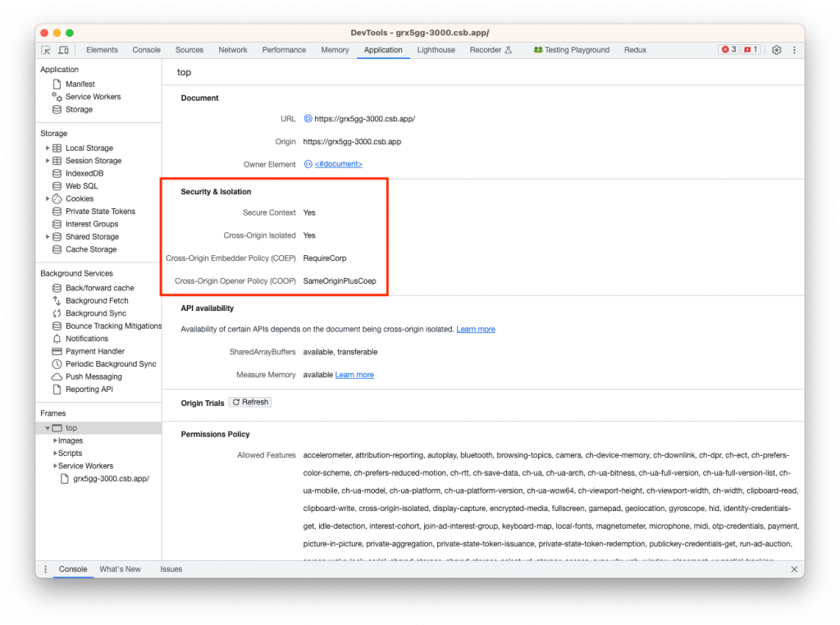The height and width of the screenshot is (625, 840).
Task: Close the bottom drawer
Action: click(x=794, y=569)
